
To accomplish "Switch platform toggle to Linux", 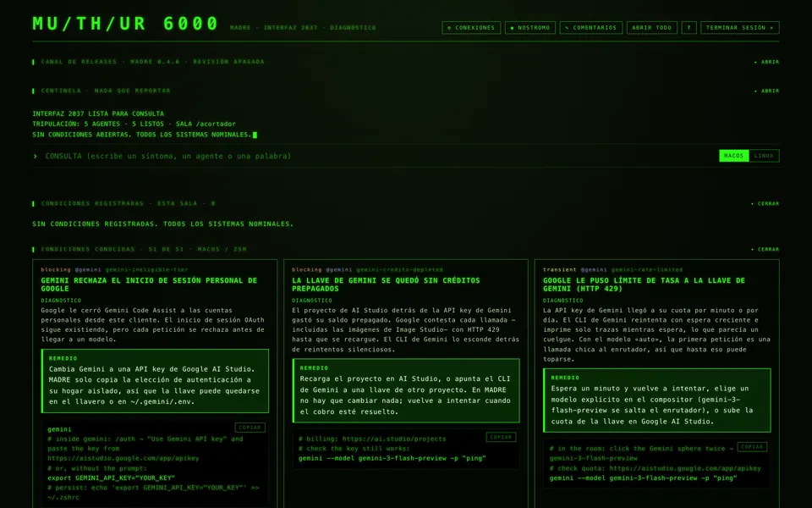I will pyautogui.click(x=764, y=156).
